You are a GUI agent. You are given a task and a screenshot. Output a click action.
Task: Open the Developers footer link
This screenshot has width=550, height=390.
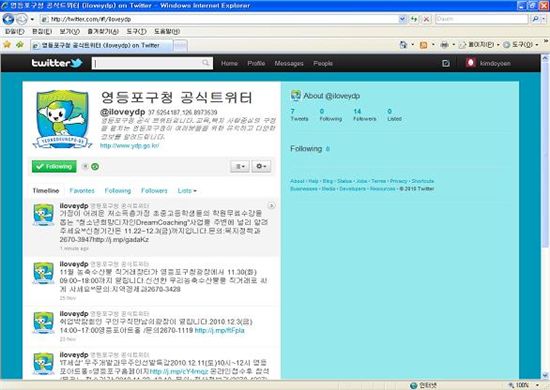(x=353, y=189)
